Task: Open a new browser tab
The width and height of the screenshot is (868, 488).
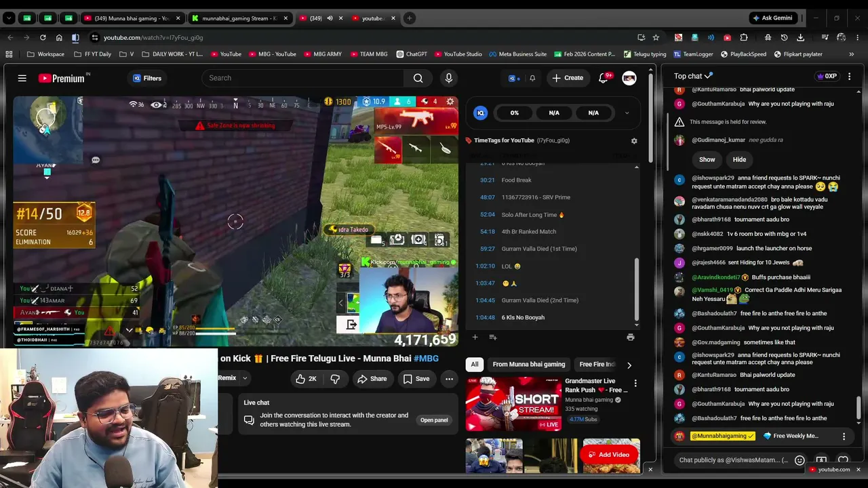Action: pos(410,18)
